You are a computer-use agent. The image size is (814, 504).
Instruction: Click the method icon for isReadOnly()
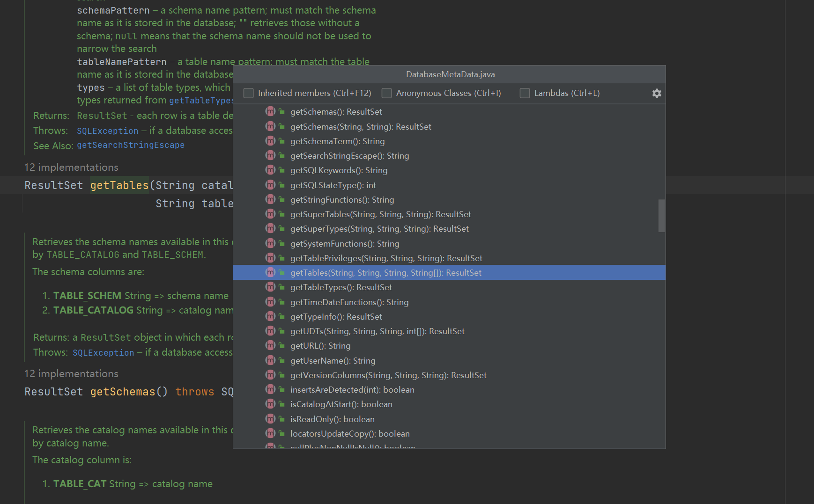pyautogui.click(x=270, y=419)
